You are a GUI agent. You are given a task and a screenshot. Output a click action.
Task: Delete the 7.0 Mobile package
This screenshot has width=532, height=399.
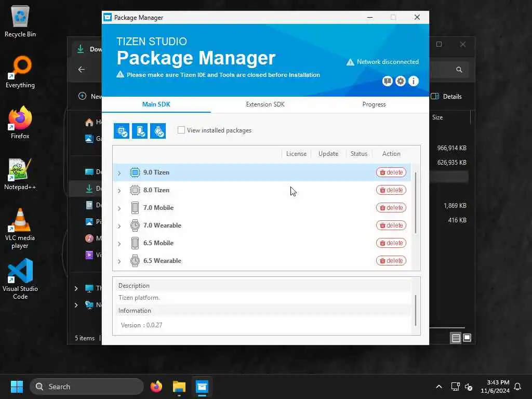tap(391, 208)
